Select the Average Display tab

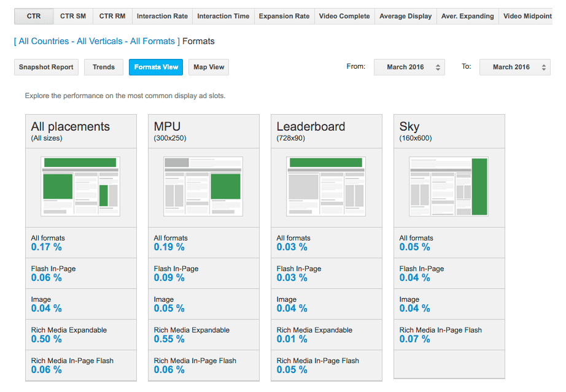click(405, 16)
